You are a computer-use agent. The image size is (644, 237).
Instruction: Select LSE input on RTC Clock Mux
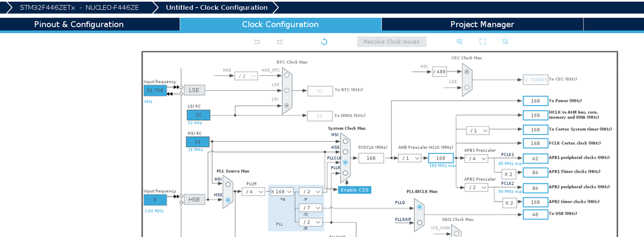287,90
